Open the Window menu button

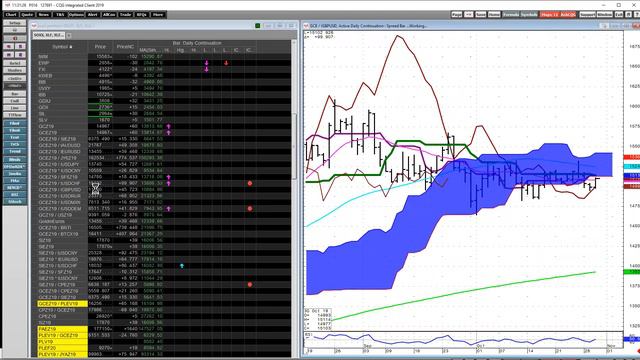[604, 15]
